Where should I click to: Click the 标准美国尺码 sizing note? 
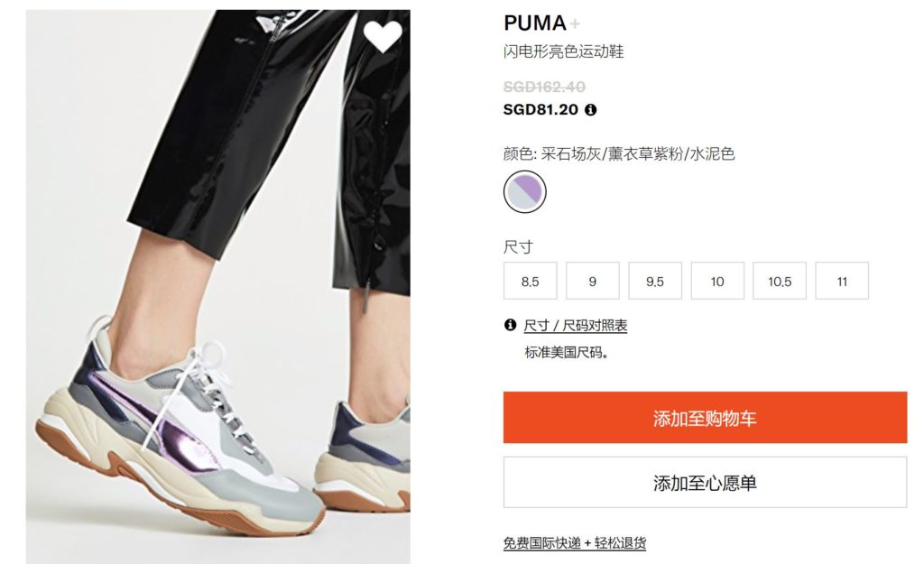pos(567,353)
